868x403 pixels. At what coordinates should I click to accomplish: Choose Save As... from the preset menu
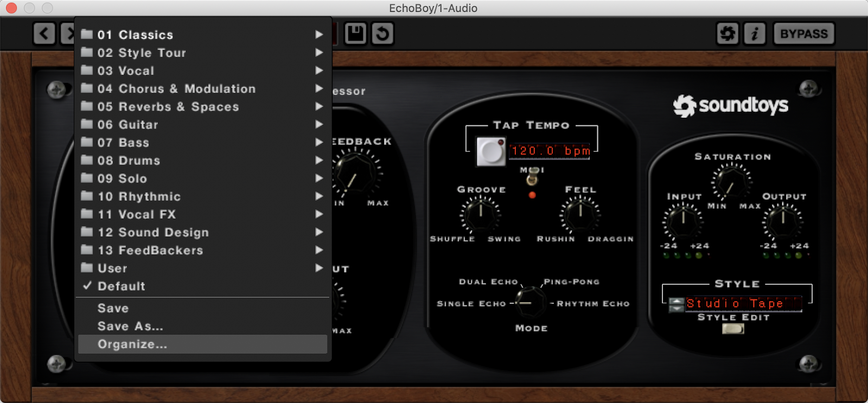203,326
